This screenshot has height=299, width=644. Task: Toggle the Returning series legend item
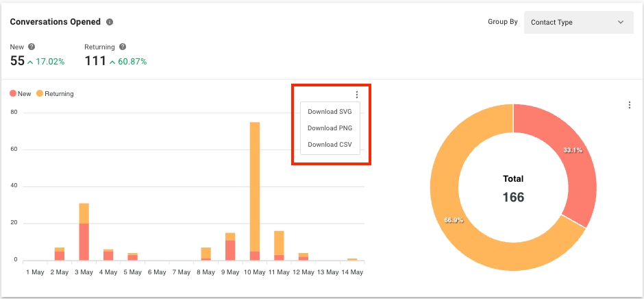click(x=55, y=94)
